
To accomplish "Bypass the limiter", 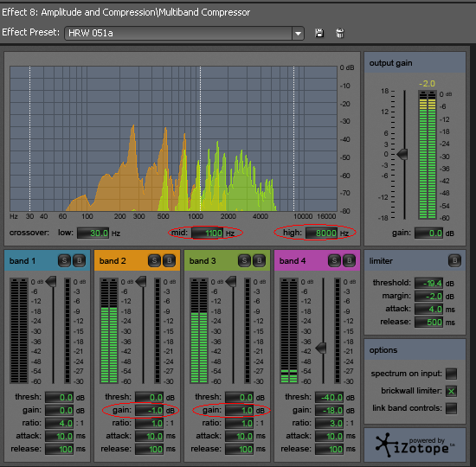I will point(454,260).
